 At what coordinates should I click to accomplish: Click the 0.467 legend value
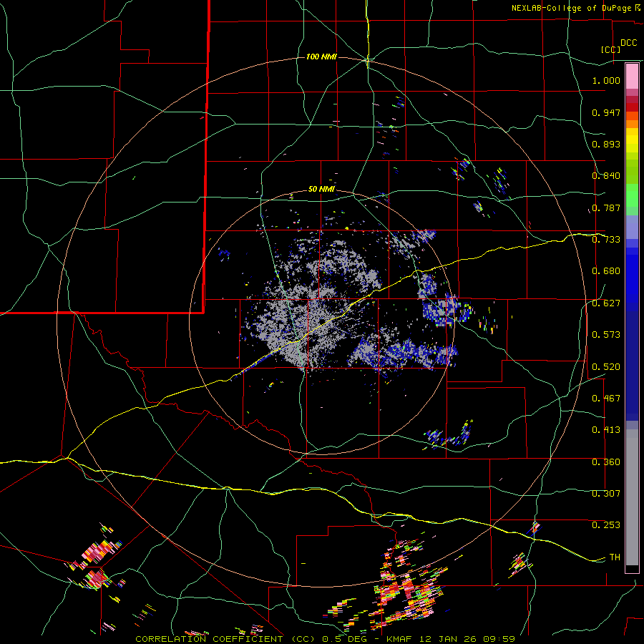click(x=606, y=399)
